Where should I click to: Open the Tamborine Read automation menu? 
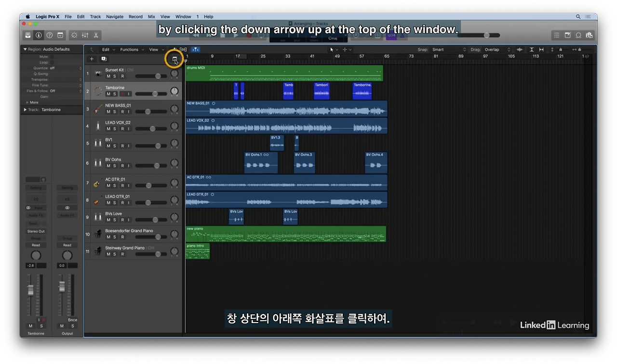coord(36,245)
